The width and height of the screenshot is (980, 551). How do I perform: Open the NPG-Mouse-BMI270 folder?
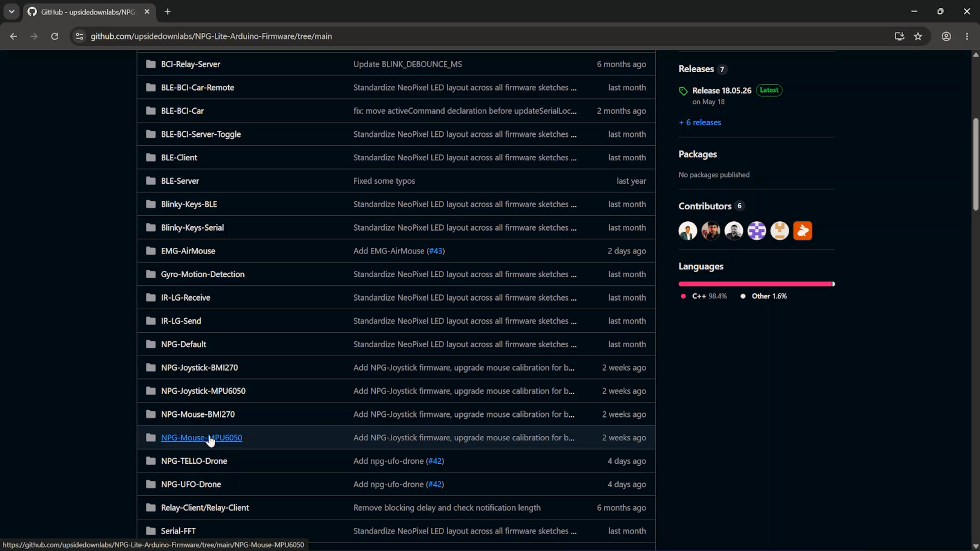[198, 414]
